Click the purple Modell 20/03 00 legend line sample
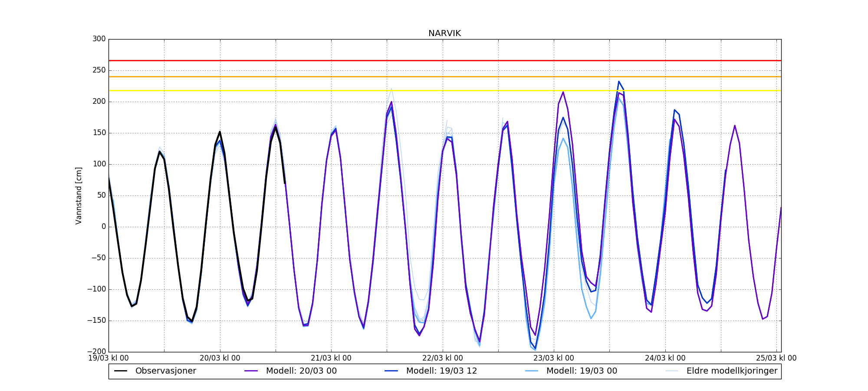The image size is (868, 391). (x=251, y=371)
